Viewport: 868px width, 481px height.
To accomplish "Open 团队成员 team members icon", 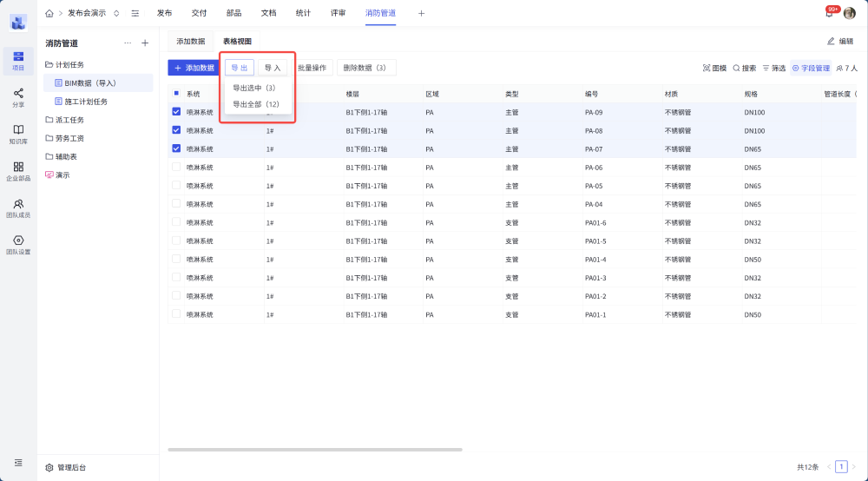I will pos(18,207).
